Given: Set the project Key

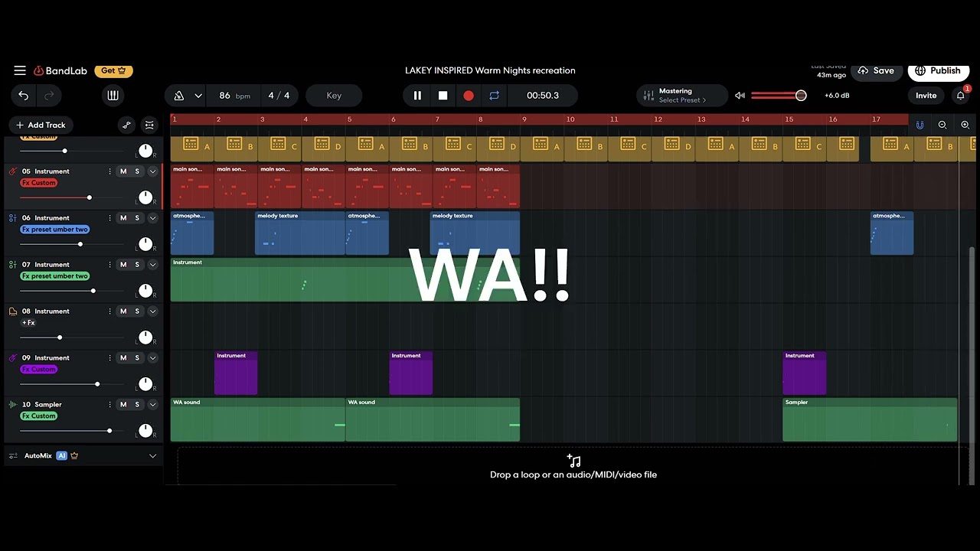Looking at the screenshot, I should pyautogui.click(x=334, y=96).
